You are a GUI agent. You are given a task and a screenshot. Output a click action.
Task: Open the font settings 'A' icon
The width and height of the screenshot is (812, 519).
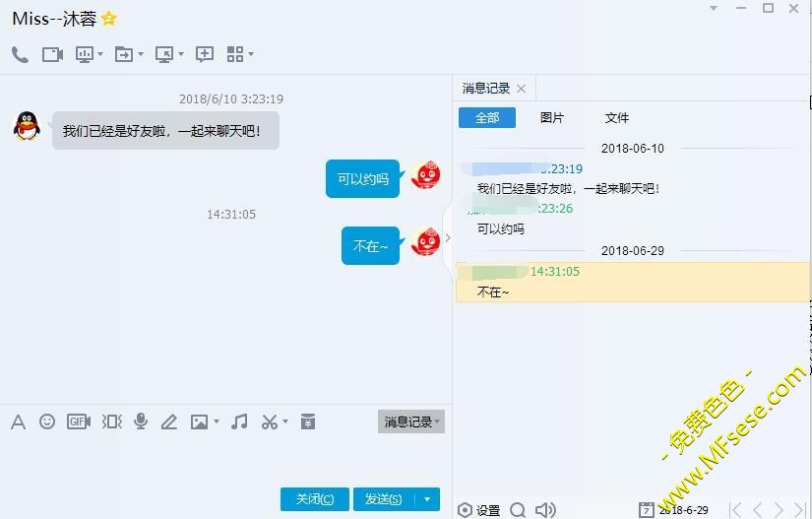click(18, 422)
